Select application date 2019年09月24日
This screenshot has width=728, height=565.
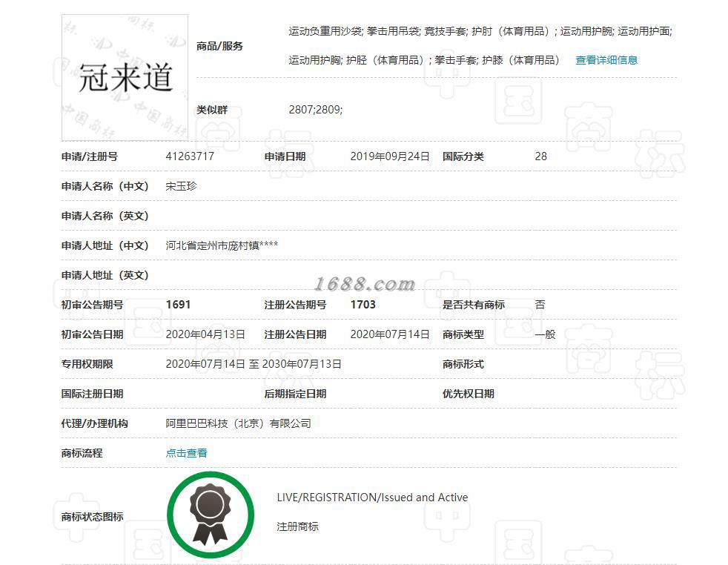(x=390, y=156)
